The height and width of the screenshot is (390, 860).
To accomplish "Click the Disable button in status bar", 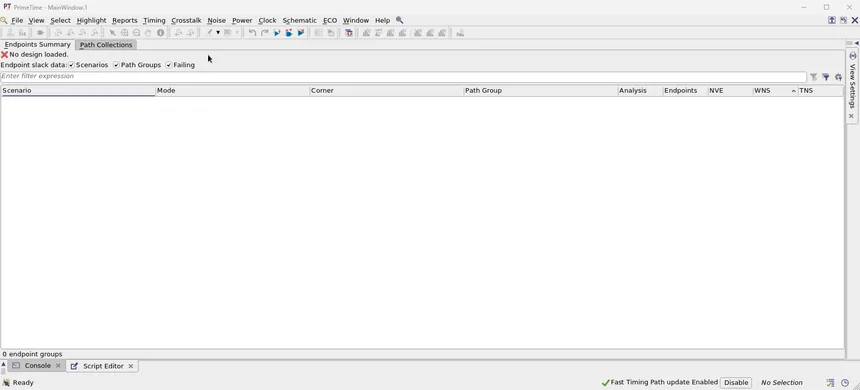I will (x=735, y=382).
